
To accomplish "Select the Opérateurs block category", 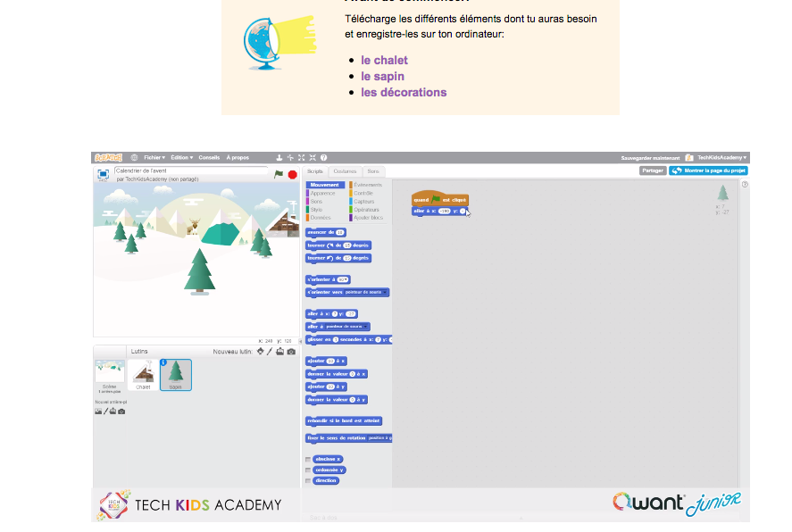I will coord(366,210).
